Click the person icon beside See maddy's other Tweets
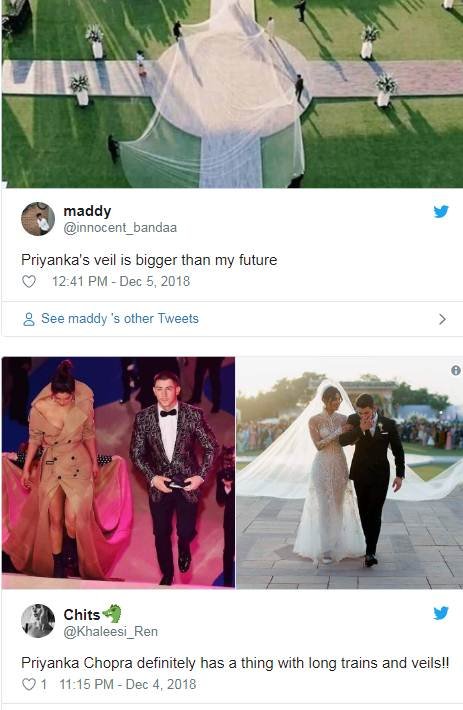 [x=29, y=319]
